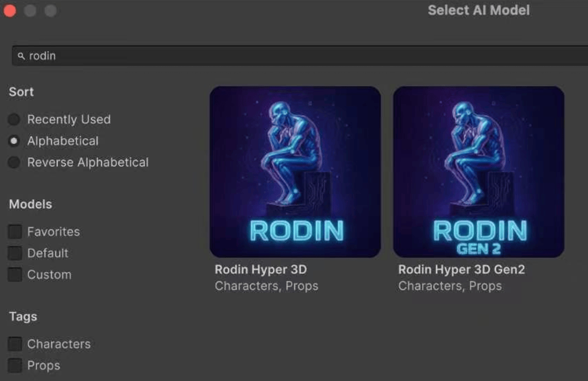The height and width of the screenshot is (381, 588).
Task: Click the Rodin Hyper 3D Gen2 title
Action: pyautogui.click(x=461, y=270)
